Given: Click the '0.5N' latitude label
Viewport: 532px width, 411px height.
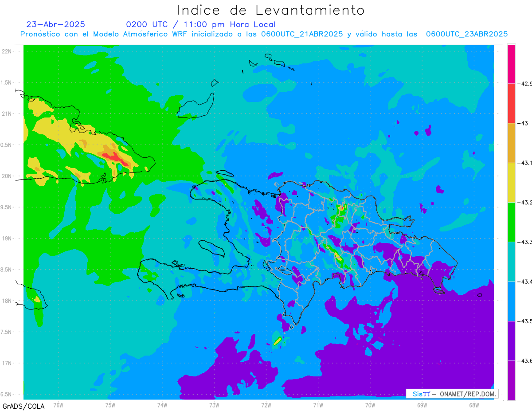Looking at the screenshot, I should click(6, 145).
